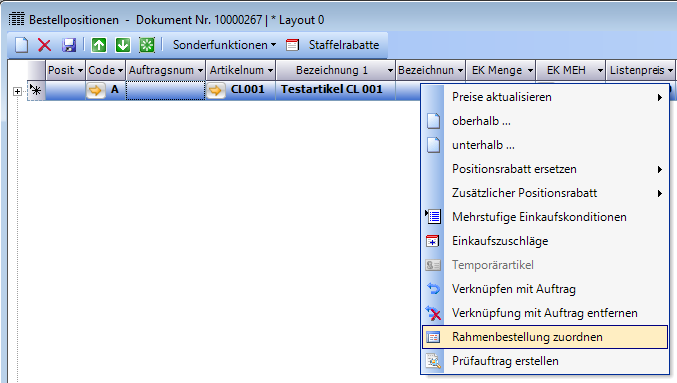Click Mehrstufige Einkaufskonditionen list icon
This screenshot has width=677, height=383.
(433, 216)
